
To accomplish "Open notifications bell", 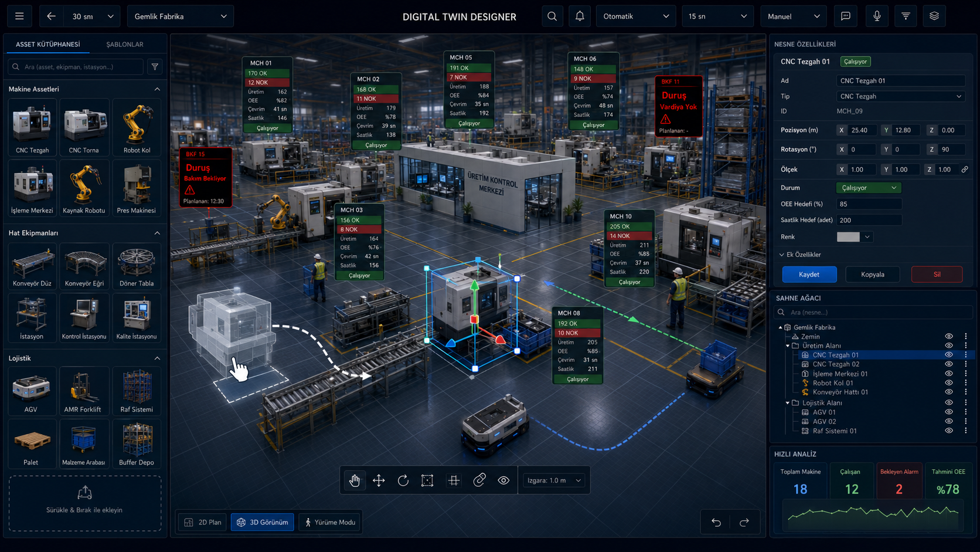I will point(580,16).
